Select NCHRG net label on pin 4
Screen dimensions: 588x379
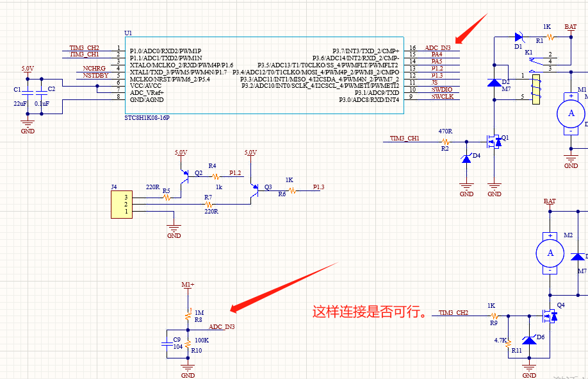click(94, 69)
